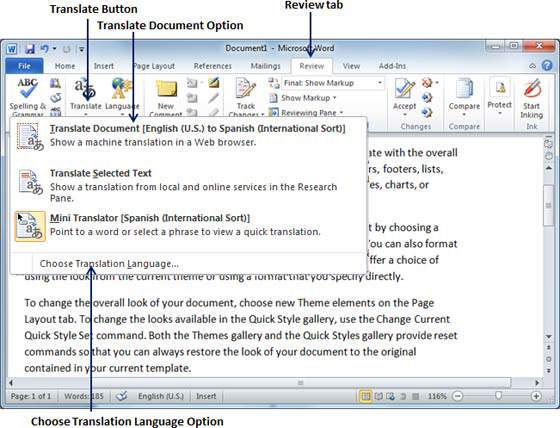Screen dimensions: 560x428
Task: Click the Accept change checkmark icon
Action: click(x=405, y=89)
